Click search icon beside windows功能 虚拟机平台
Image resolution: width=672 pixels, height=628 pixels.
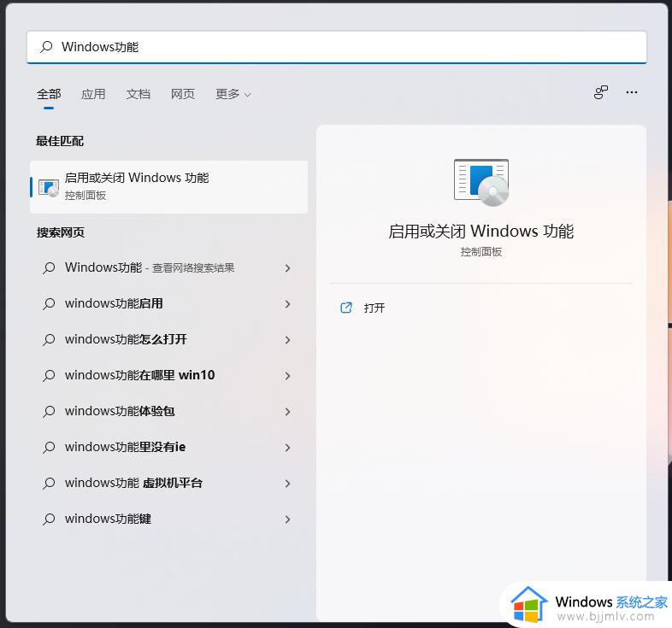tap(49, 484)
